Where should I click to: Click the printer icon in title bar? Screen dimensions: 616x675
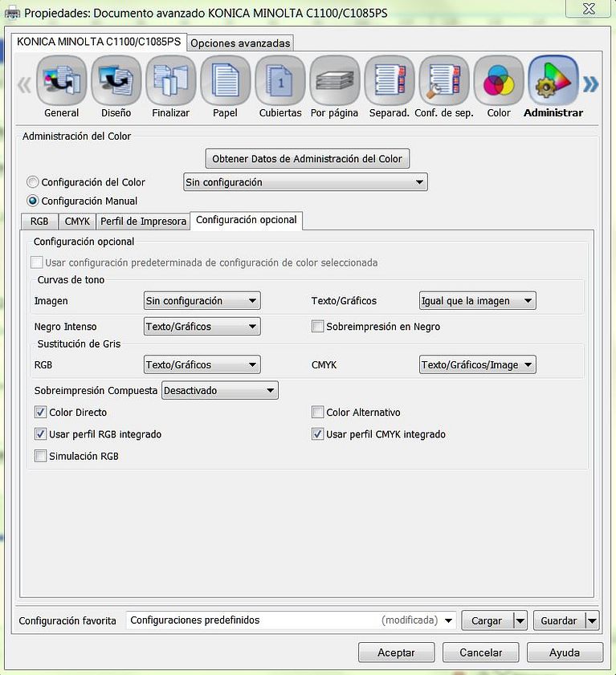[x=11, y=13]
